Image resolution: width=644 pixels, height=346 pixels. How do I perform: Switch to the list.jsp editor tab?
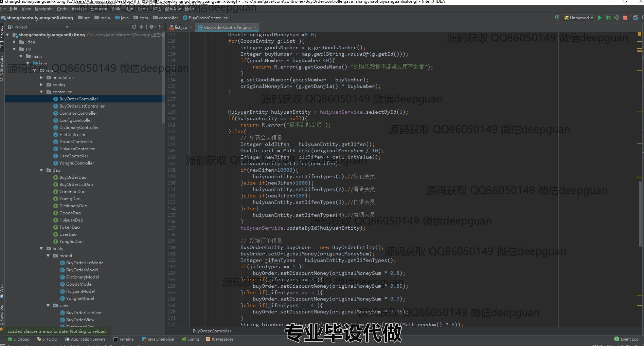point(180,27)
